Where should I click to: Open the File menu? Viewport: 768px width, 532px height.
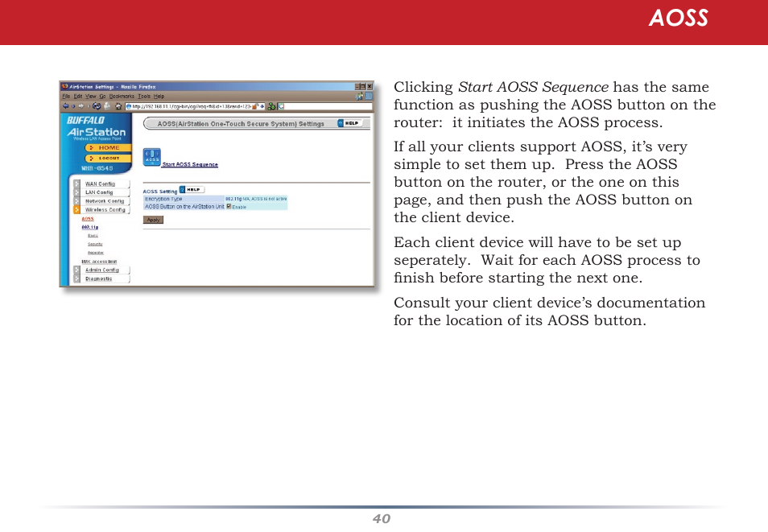tap(66, 97)
